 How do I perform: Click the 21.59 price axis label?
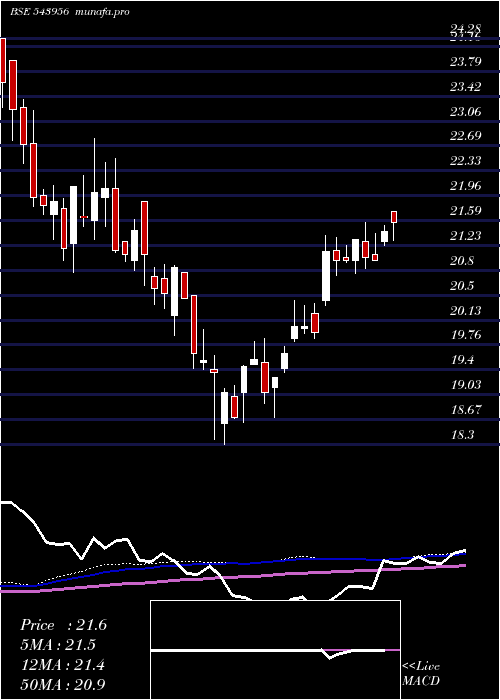(466, 211)
